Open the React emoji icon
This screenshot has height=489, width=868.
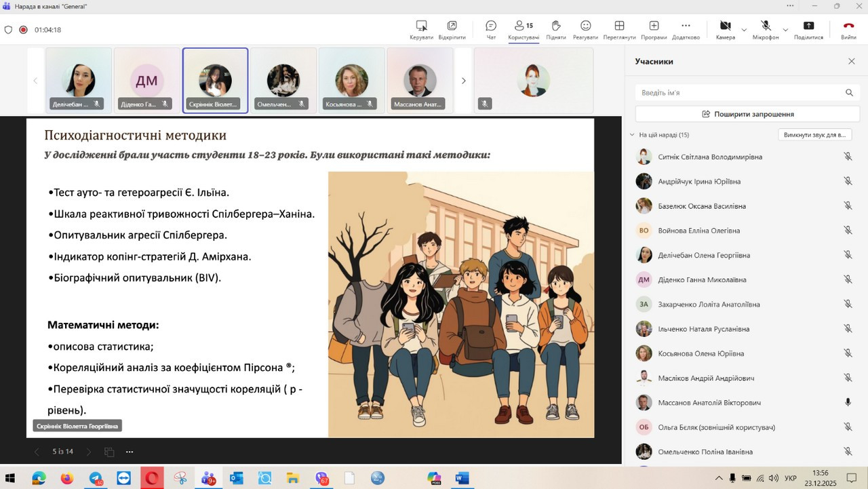coord(585,26)
